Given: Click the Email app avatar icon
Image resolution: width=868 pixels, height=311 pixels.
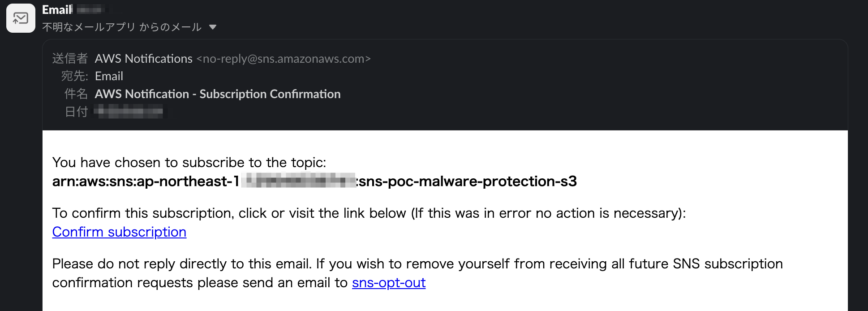Looking at the screenshot, I should point(21,18).
